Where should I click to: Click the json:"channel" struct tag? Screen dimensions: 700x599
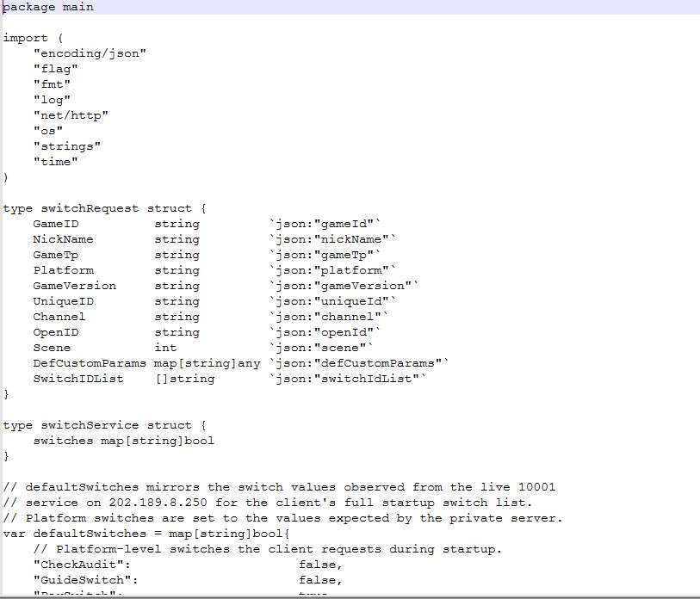click(x=329, y=317)
